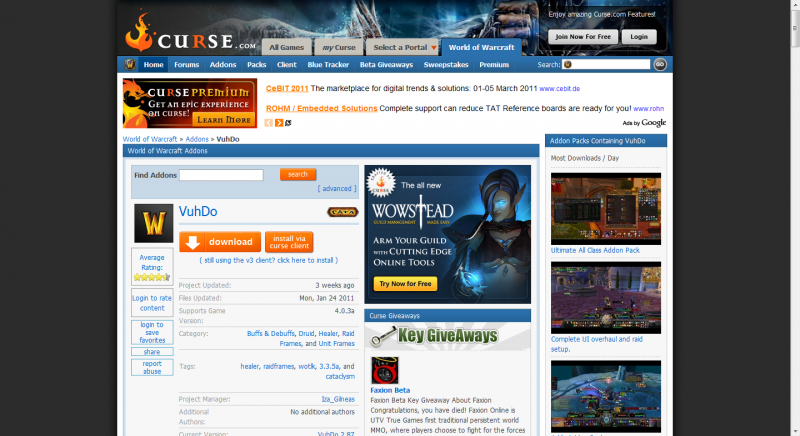800x436 pixels.
Task: Click the next ad arrow icon
Action: click(x=279, y=123)
